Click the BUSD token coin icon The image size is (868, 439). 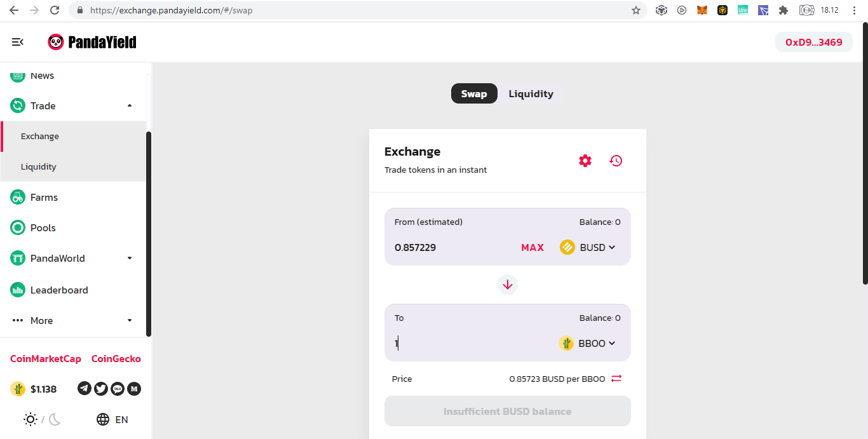point(567,247)
